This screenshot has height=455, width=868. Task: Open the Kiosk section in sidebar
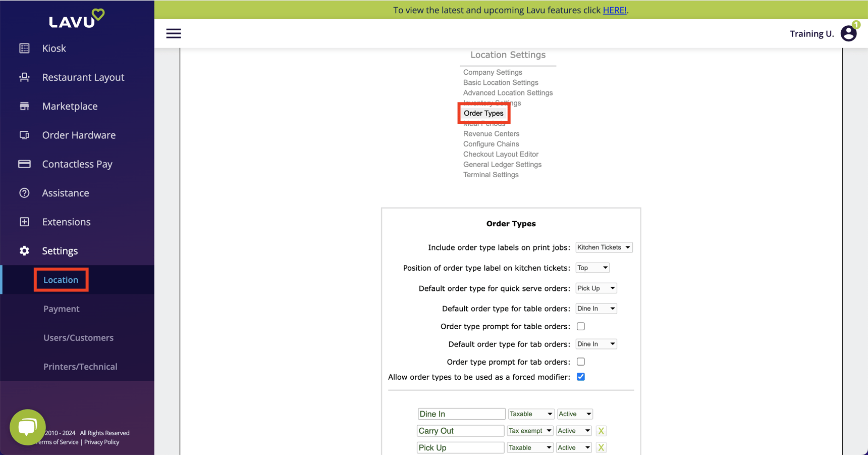[54, 48]
